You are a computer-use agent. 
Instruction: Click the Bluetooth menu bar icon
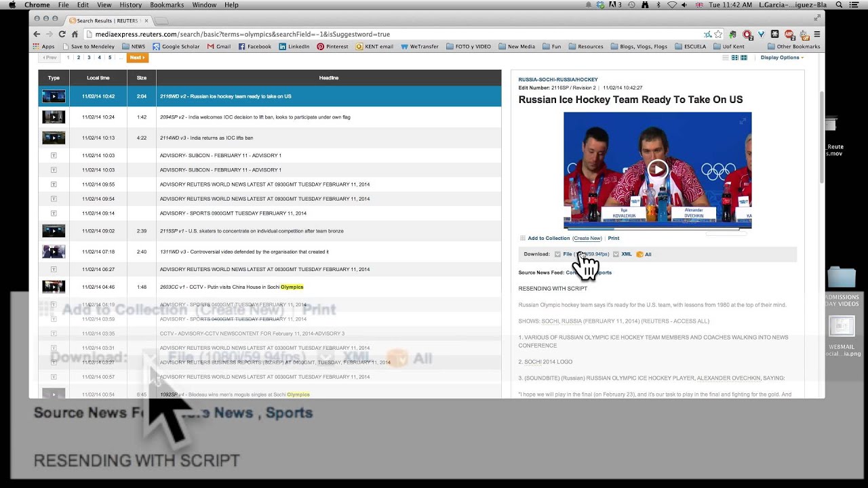658,5
